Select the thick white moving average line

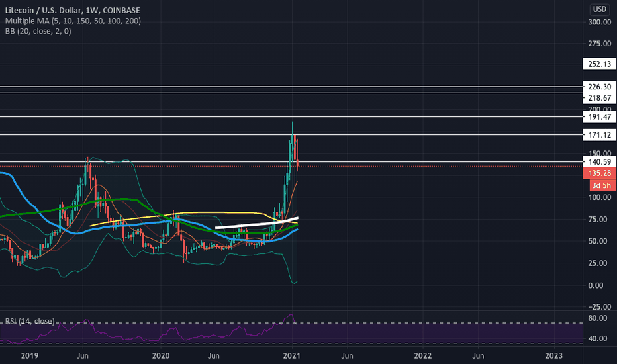click(256, 226)
